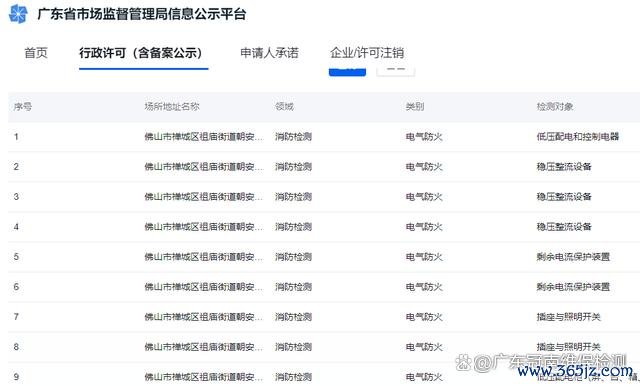Select row number 4 in 序号 column
640x386 pixels.
tap(16, 227)
